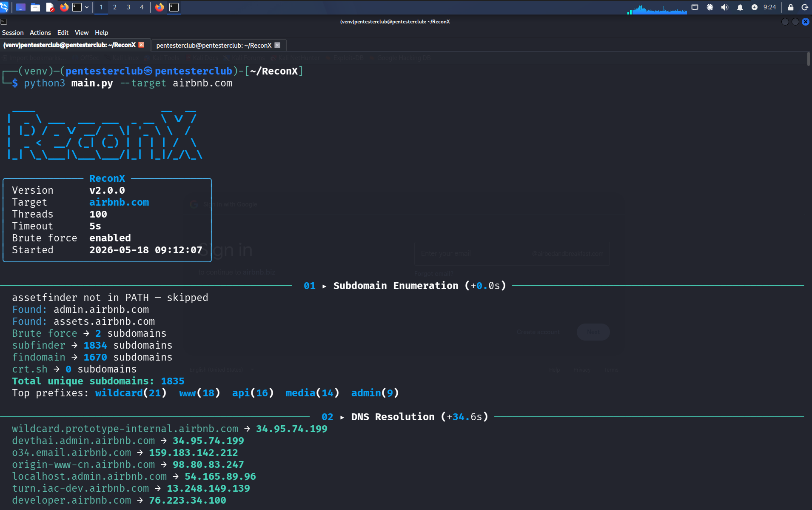This screenshot has height=510, width=812.
Task: Click 'Found: assets.airbnb.com' line
Action: pos(83,321)
